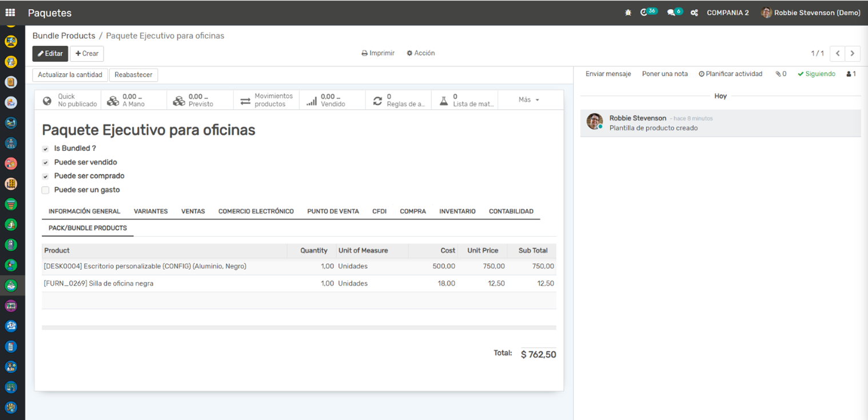This screenshot has width=868, height=420.
Task: Open the apps grid menu icon
Action: click(10, 13)
